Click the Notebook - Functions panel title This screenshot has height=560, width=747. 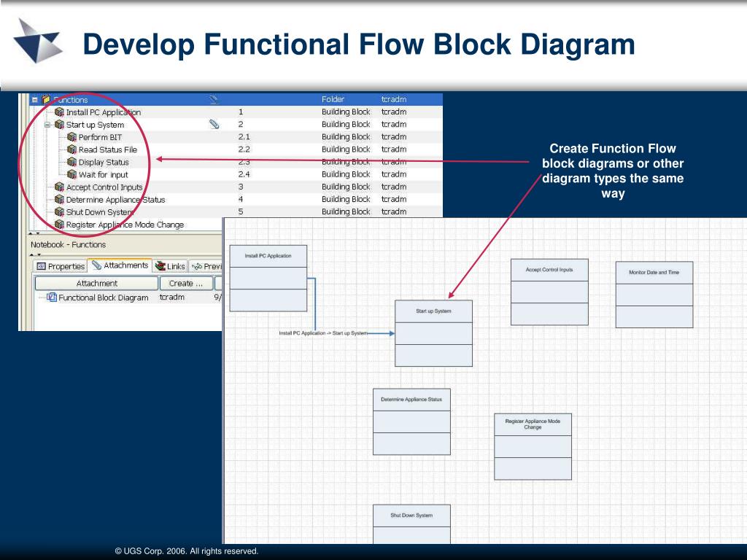pyautogui.click(x=68, y=245)
